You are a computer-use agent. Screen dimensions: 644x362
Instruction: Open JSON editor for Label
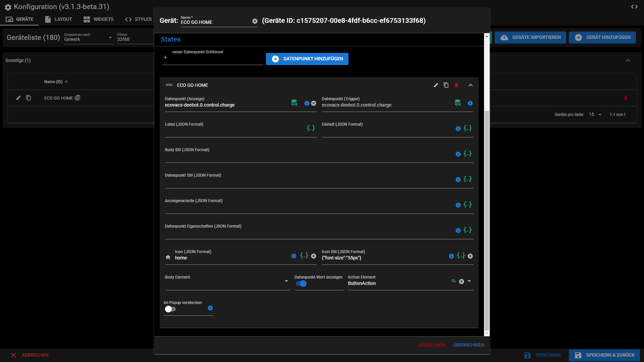311,128
